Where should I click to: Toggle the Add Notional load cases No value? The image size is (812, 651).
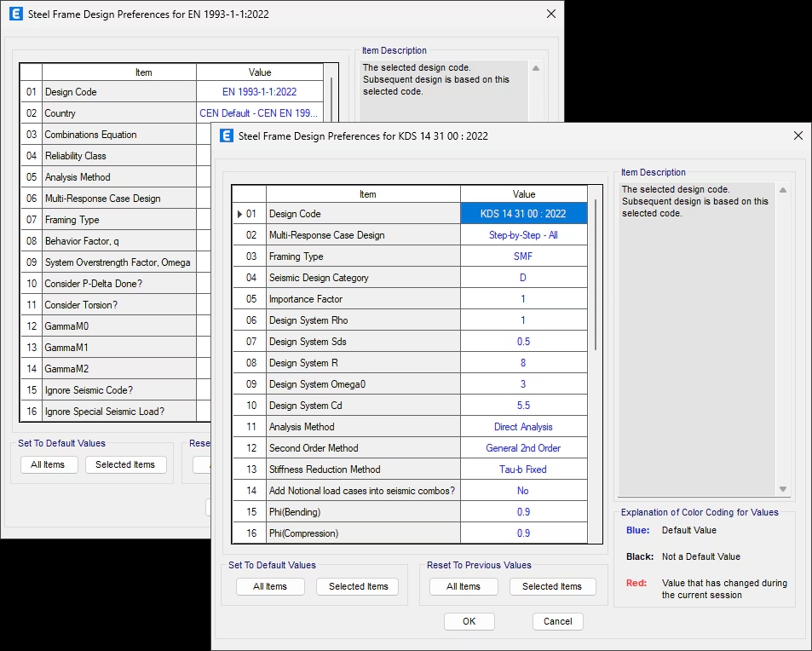(x=523, y=491)
